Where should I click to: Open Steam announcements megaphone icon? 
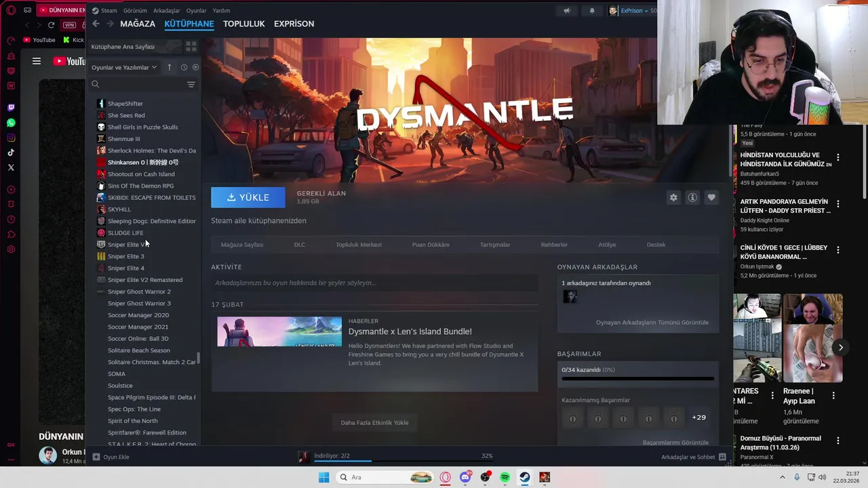tap(567, 11)
